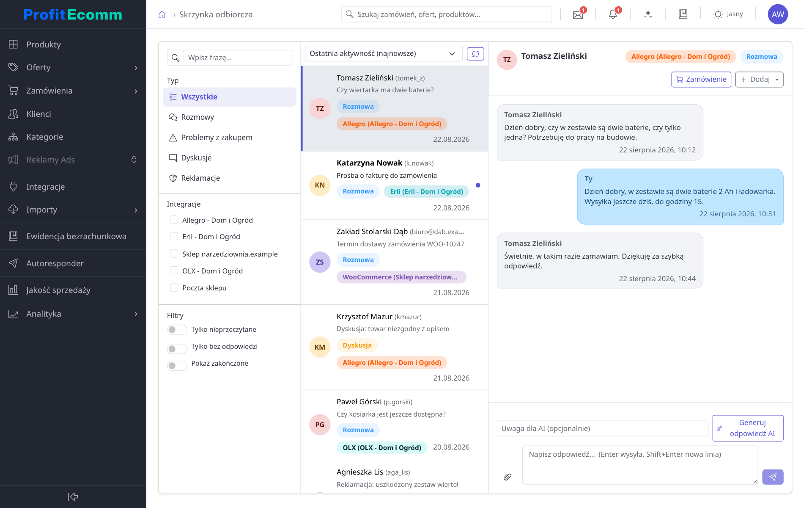Expand the Analityka sidebar submenu
This screenshot has width=812, height=508.
coord(136,314)
